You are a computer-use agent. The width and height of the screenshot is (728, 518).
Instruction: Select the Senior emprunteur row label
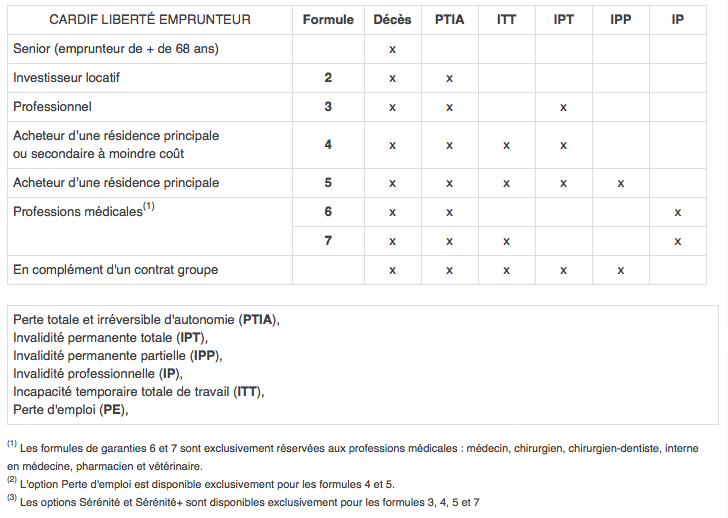116,49
